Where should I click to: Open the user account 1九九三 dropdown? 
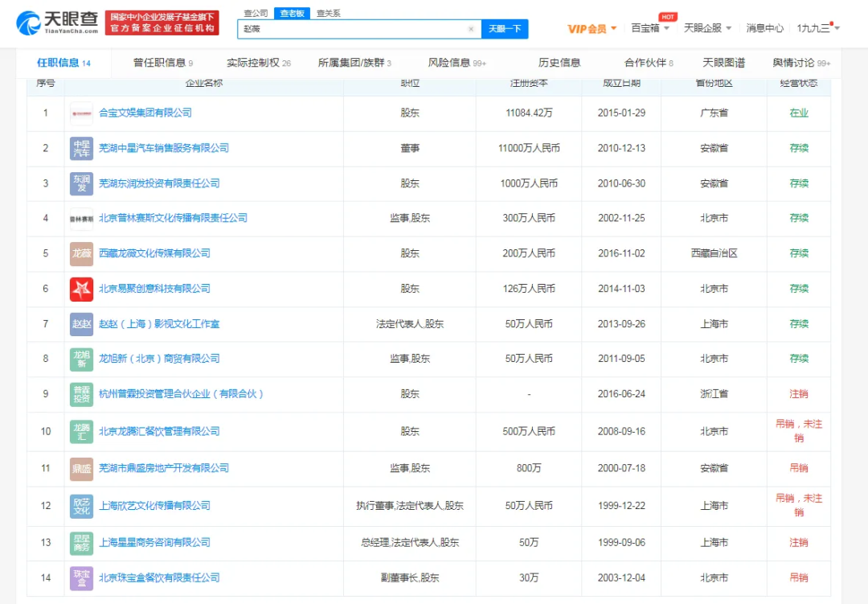tap(818, 27)
